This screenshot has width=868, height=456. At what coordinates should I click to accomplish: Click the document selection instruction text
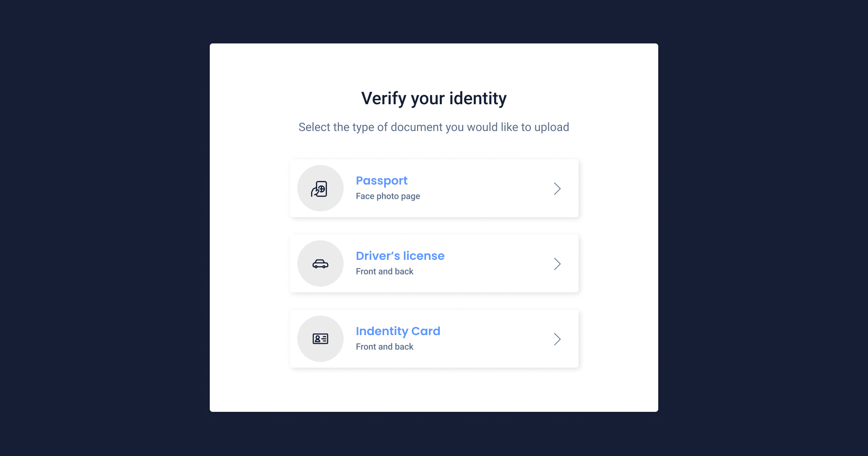point(434,127)
